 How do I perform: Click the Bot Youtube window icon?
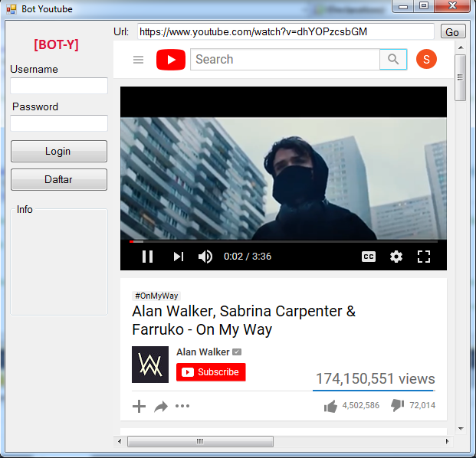(11, 9)
